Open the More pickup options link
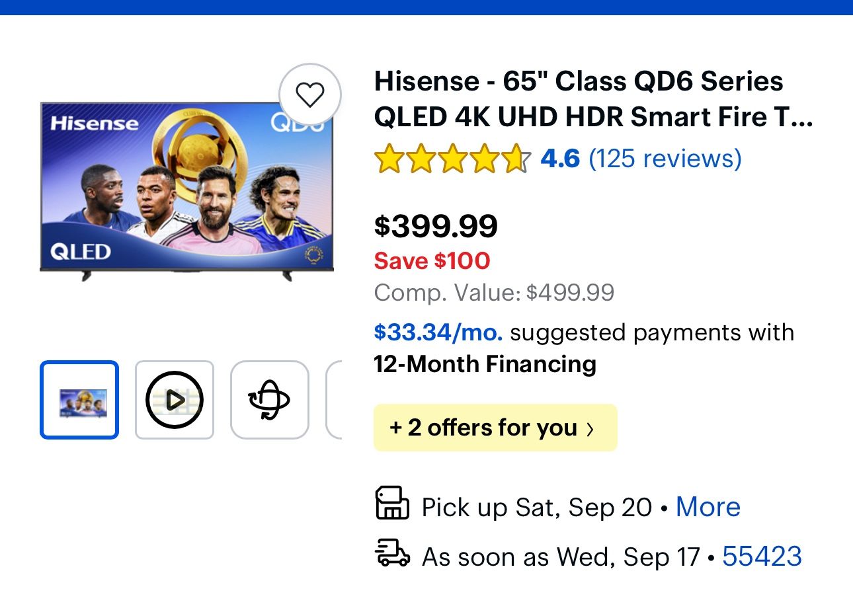 (708, 507)
